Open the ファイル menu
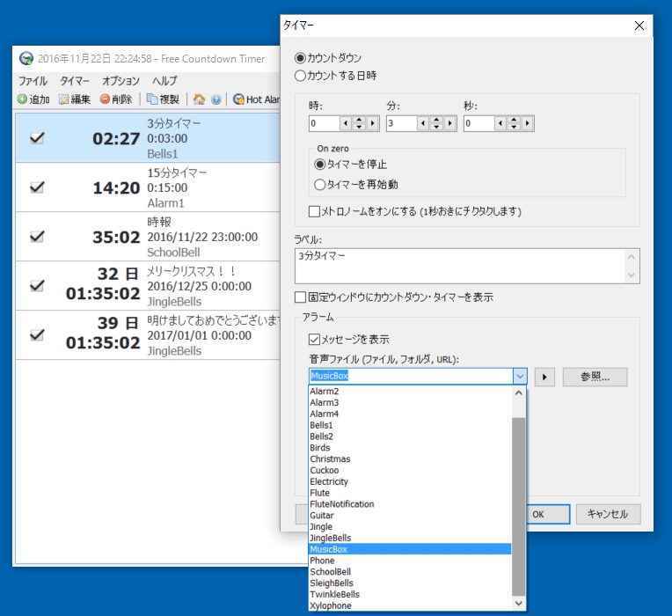Image resolution: width=672 pixels, height=616 pixels. tap(33, 81)
